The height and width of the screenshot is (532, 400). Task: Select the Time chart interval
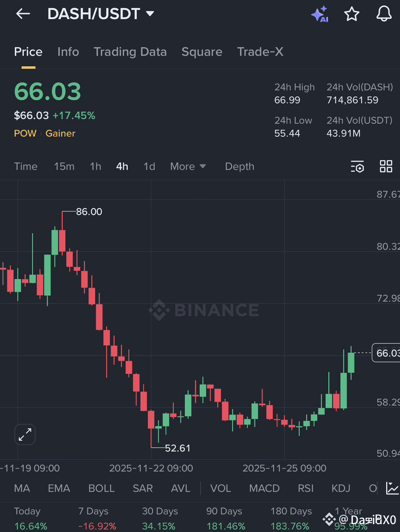pyautogui.click(x=26, y=166)
